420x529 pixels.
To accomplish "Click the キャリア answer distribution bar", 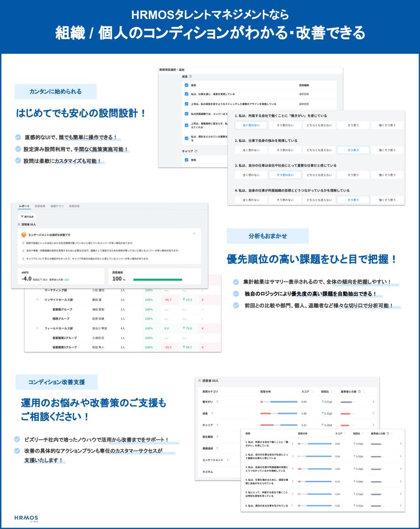I will point(279,425).
